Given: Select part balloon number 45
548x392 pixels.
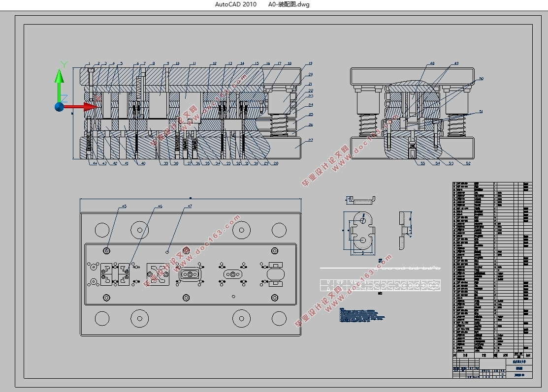Looking at the screenshot, I should pyautogui.click(x=124, y=206).
